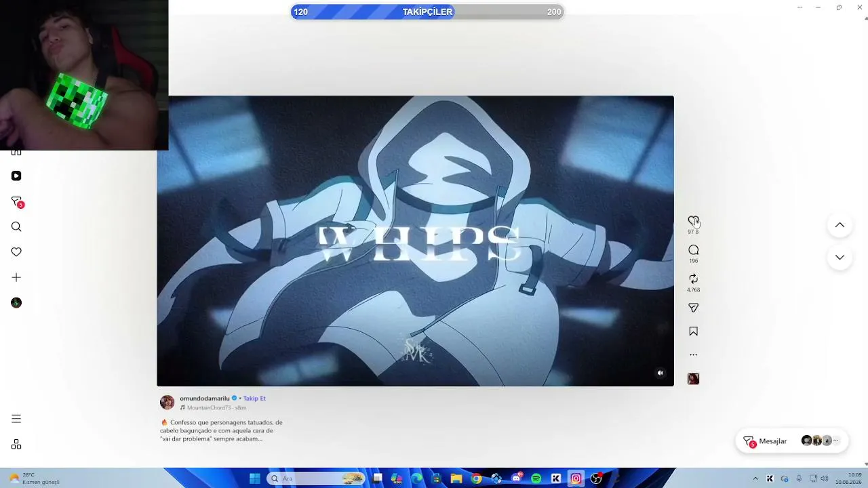Open the Kick icon in the system tray

tap(770, 479)
